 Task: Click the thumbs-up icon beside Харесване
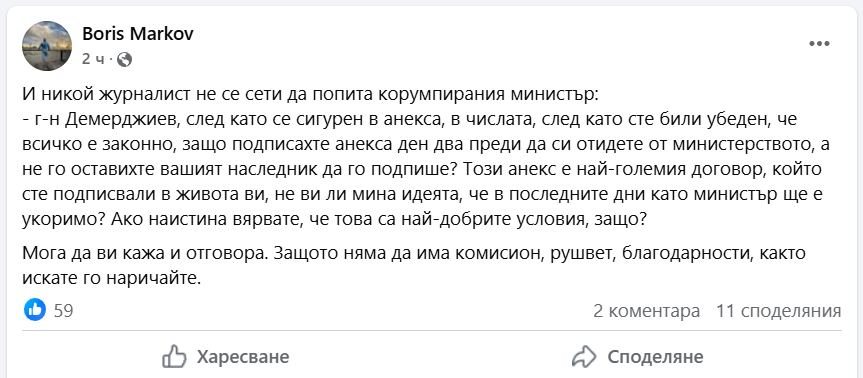point(174,357)
